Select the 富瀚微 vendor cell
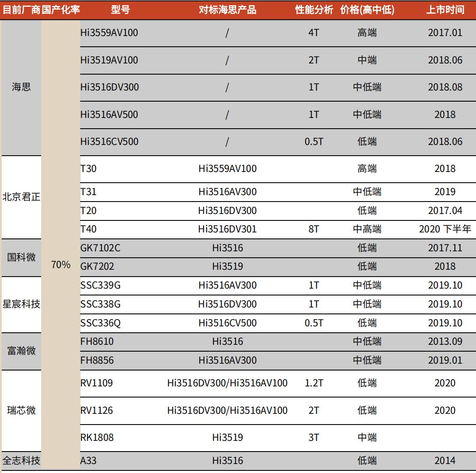Screen dimensions: 476x473 [21, 351]
